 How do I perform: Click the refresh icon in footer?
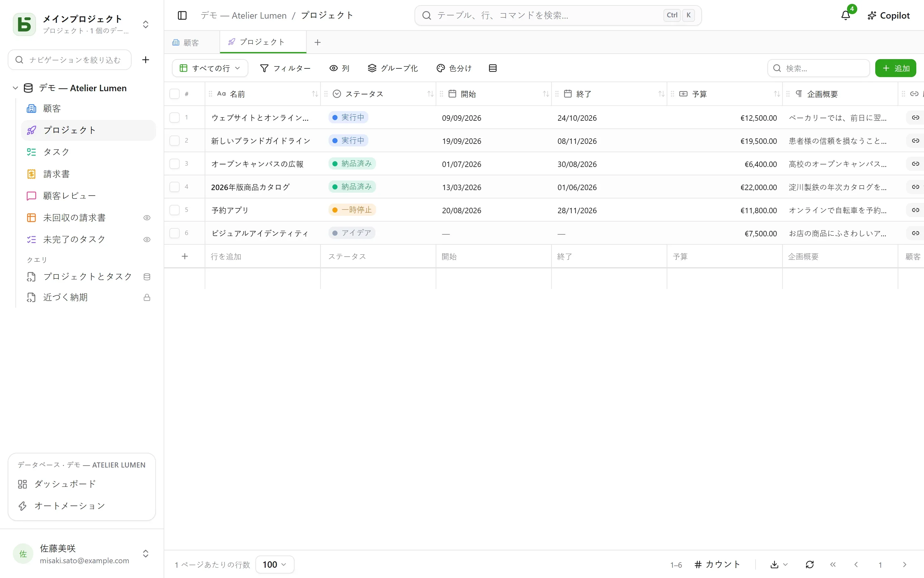click(x=809, y=564)
